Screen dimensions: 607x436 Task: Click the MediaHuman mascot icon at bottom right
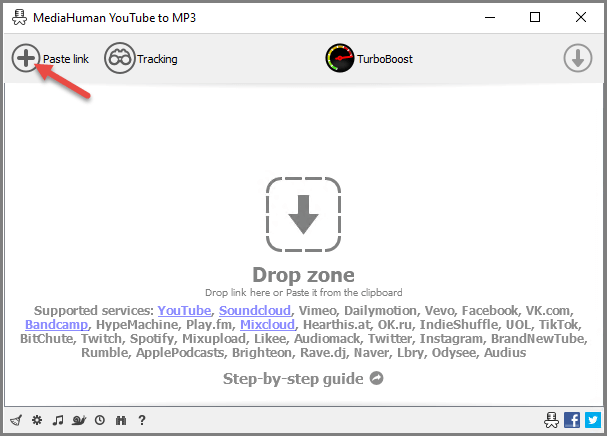(x=551, y=420)
